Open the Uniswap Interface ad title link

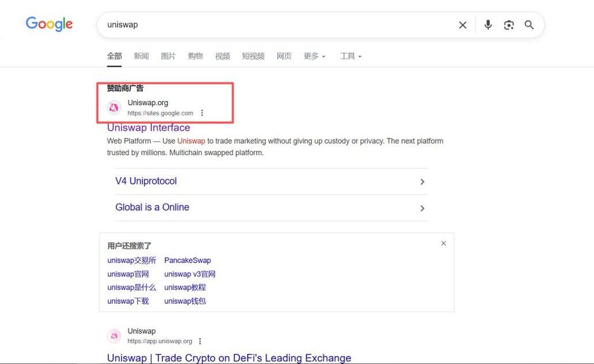148,128
